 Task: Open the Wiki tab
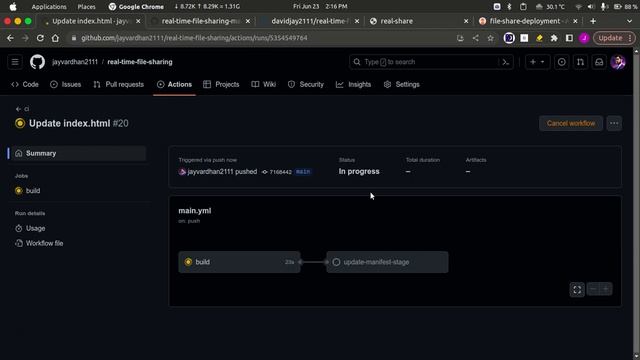click(x=264, y=84)
